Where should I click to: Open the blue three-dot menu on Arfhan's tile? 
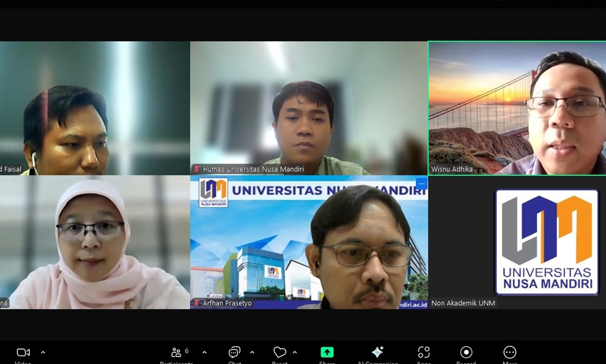click(422, 184)
